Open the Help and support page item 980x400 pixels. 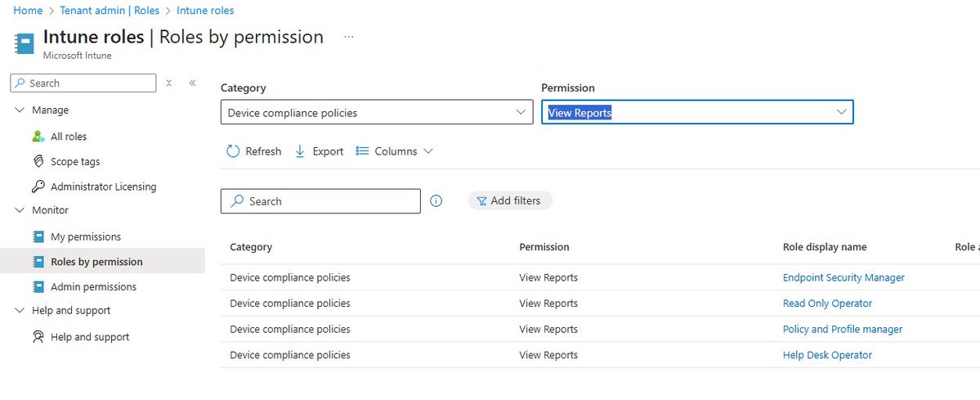coord(89,337)
